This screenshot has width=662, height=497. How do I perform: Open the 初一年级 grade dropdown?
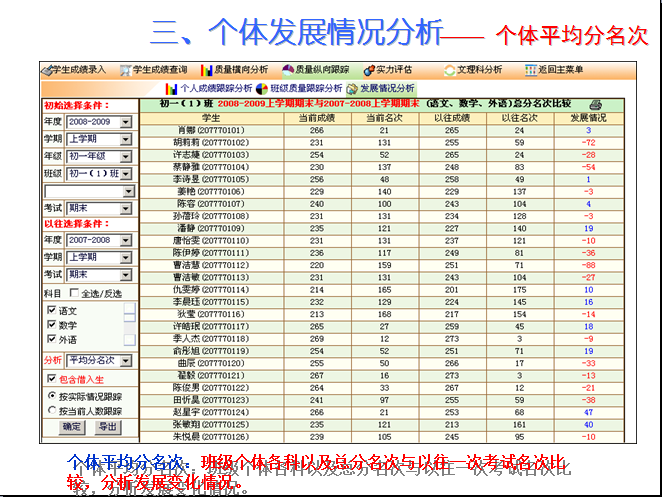tap(125, 155)
